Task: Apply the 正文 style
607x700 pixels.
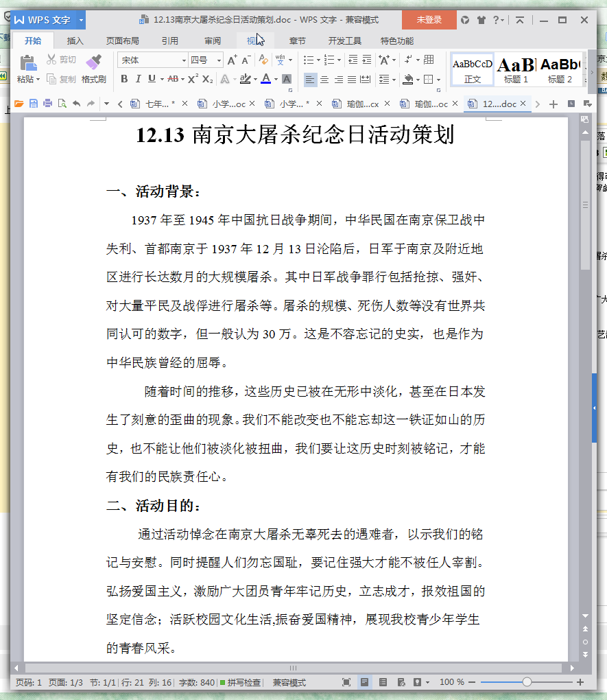Action: tap(472, 69)
